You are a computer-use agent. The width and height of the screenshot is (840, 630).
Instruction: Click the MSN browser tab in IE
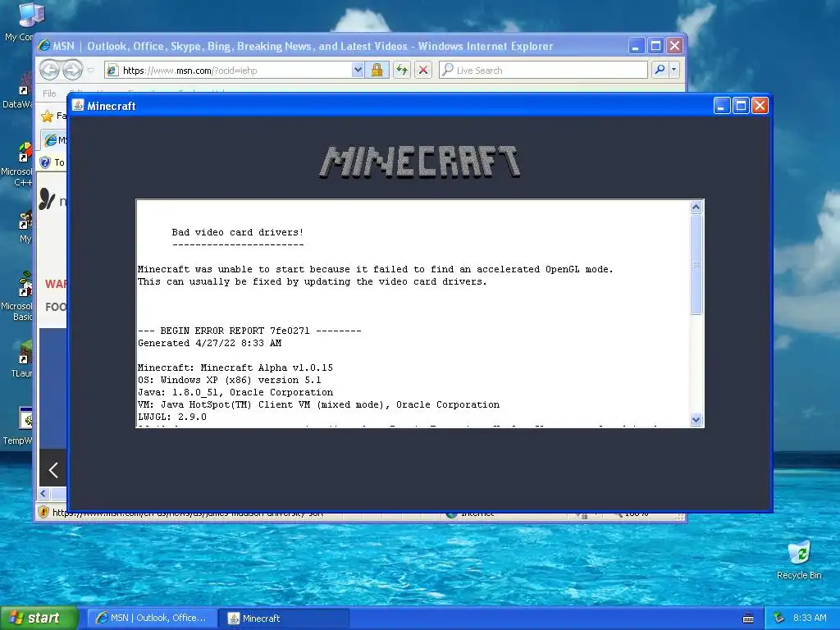pyautogui.click(x=54, y=139)
